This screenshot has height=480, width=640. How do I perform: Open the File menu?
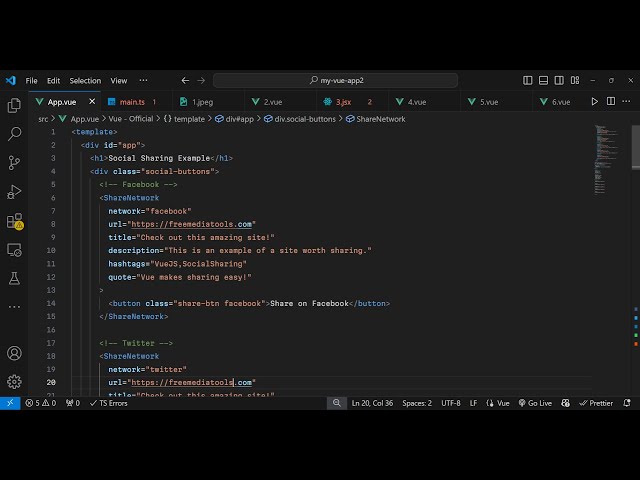point(32,80)
